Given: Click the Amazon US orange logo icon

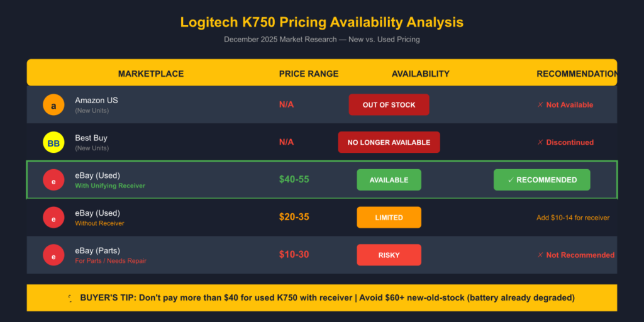Looking at the screenshot, I should point(53,105).
